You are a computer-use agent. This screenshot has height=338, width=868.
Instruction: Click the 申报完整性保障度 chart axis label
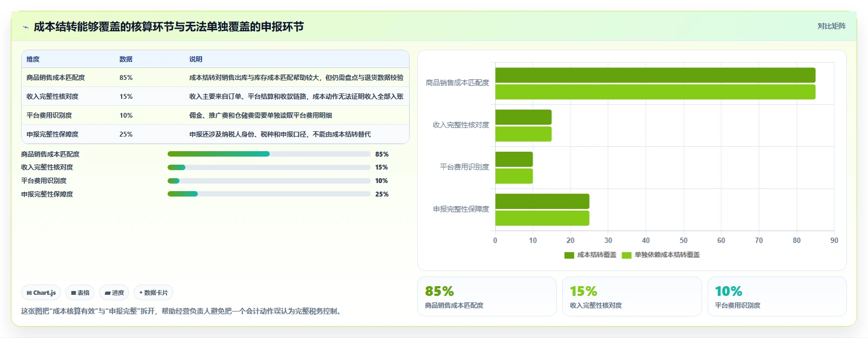point(461,209)
